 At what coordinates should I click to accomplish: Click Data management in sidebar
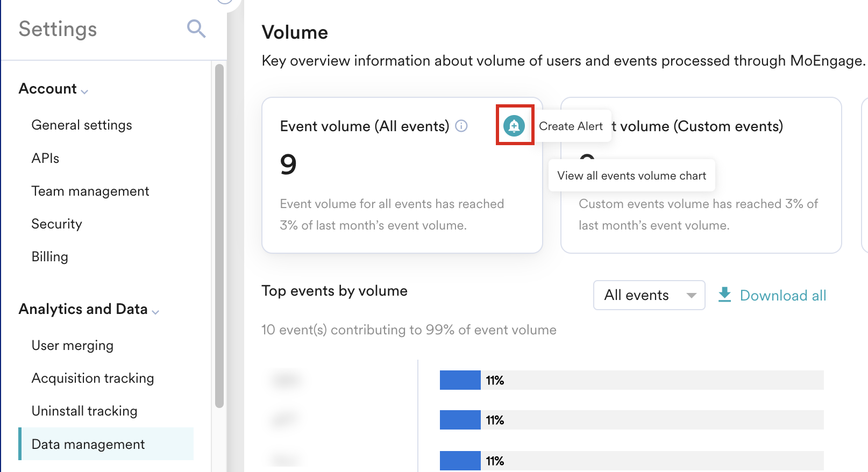(88, 444)
